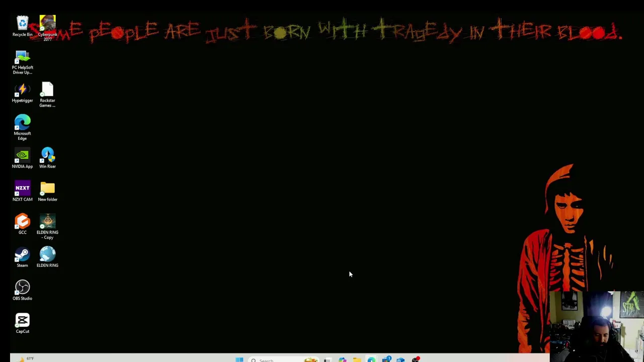Select the NVIDIA App desktop icon
Viewport: 644px width, 362px height.
tap(22, 159)
